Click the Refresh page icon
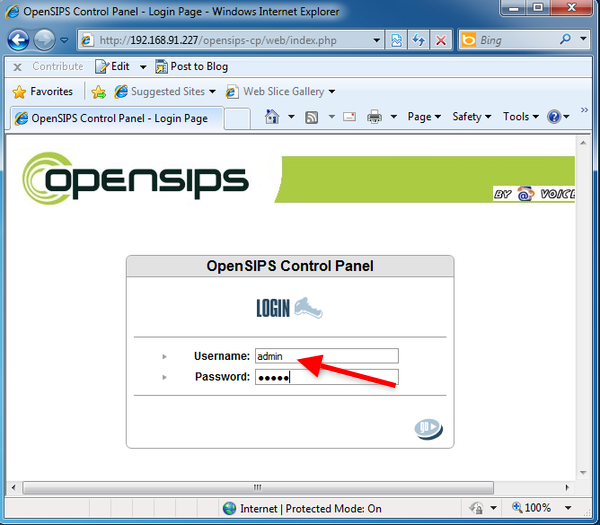This screenshot has width=600, height=525. 419,40
